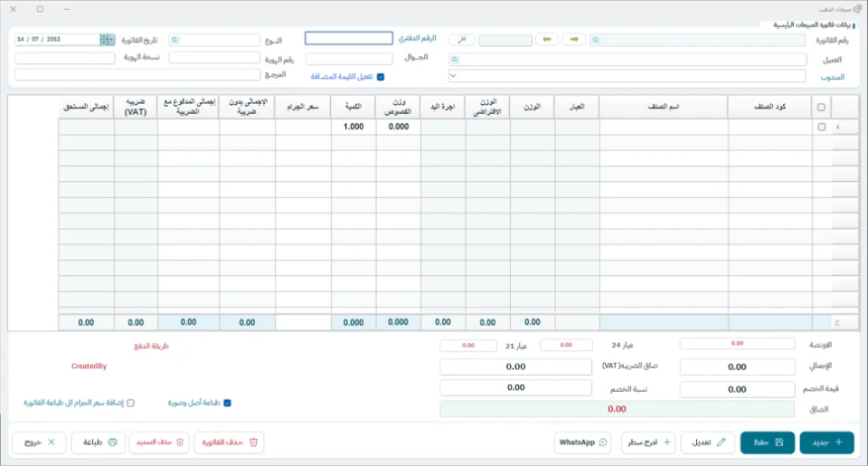Click the green status box next to arrows

coord(505,41)
